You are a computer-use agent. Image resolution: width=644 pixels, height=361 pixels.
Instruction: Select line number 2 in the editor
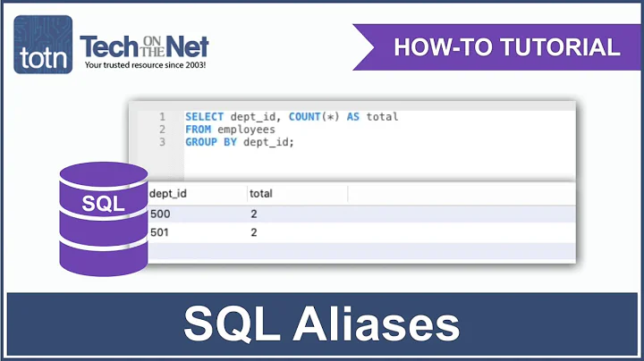(162, 130)
